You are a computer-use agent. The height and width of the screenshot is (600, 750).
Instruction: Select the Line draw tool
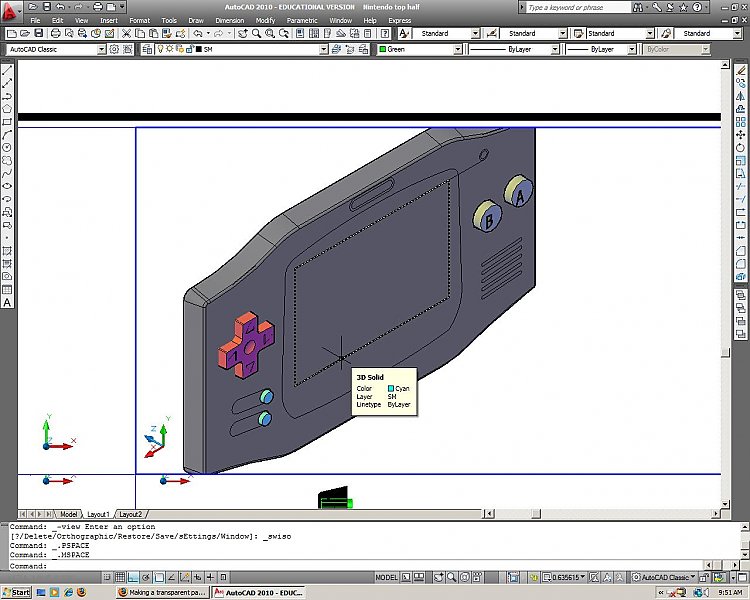pos(7,70)
